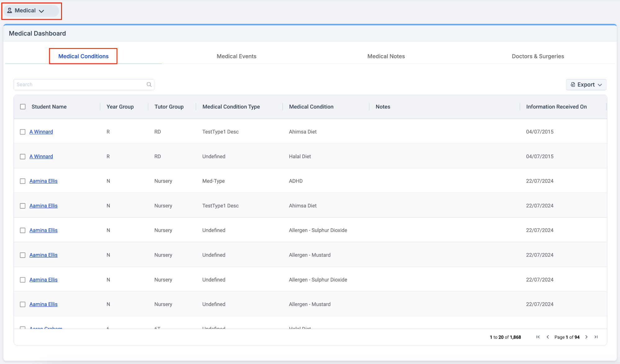
Task: Open Aamina Ellis link in ADHD row
Action: click(43, 181)
